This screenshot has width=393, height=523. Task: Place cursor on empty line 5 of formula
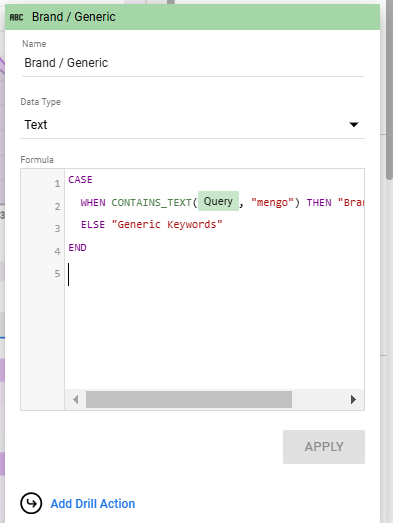pos(214,274)
